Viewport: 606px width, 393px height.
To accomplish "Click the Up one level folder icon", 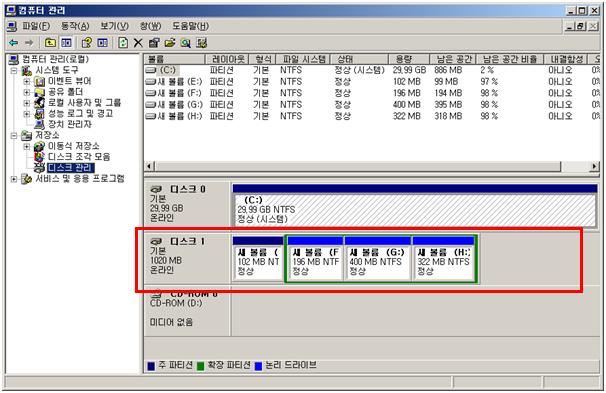I will (x=50, y=43).
